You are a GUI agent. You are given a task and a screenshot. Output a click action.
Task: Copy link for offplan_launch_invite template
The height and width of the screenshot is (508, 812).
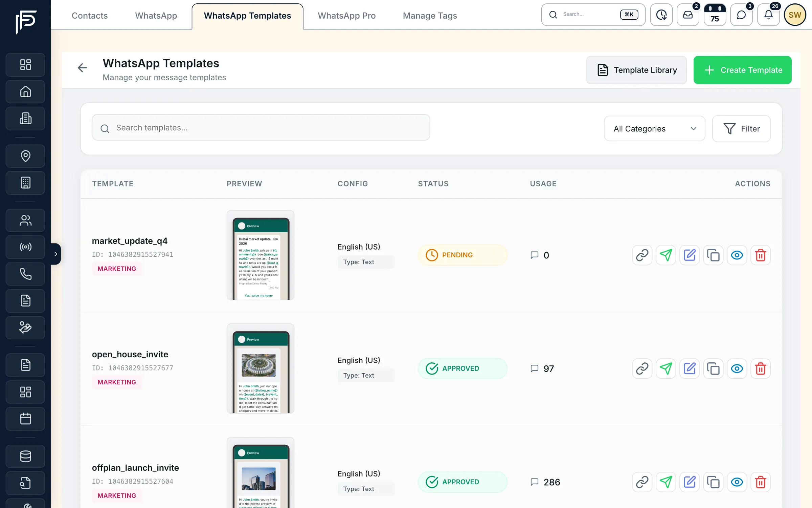[642, 482]
